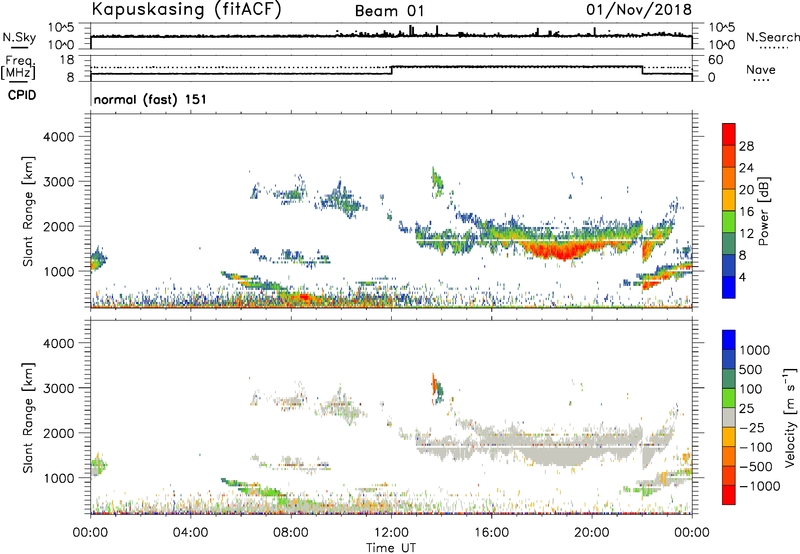
Task: Click 'Slant Range [km]' label of velocity panel
Action: [x=28, y=418]
